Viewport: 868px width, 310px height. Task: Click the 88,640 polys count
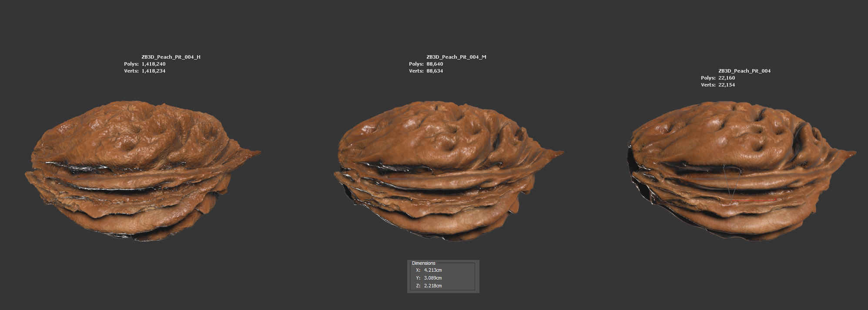[434, 64]
